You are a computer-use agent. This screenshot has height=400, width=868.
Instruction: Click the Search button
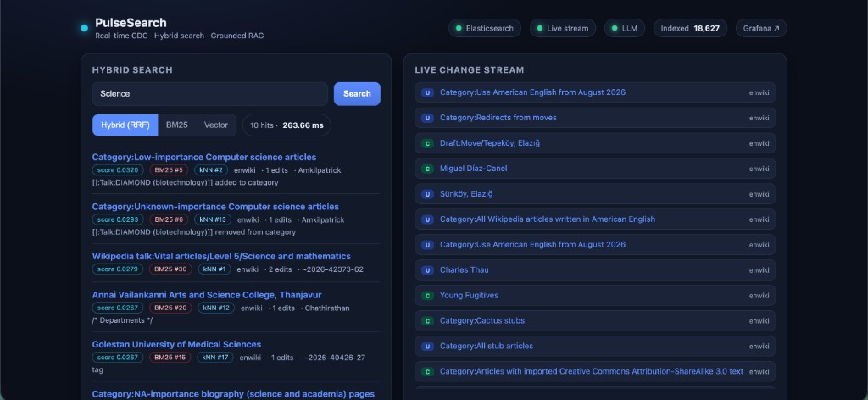tap(357, 93)
